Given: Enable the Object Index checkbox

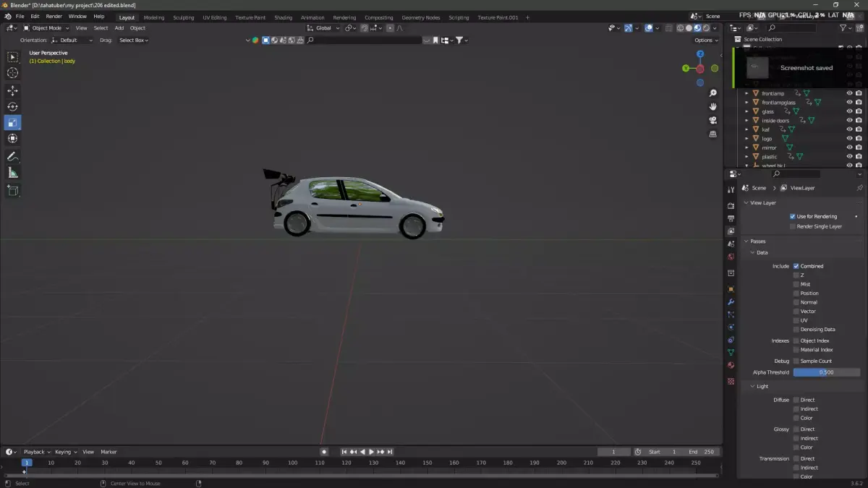Looking at the screenshot, I should [796, 341].
